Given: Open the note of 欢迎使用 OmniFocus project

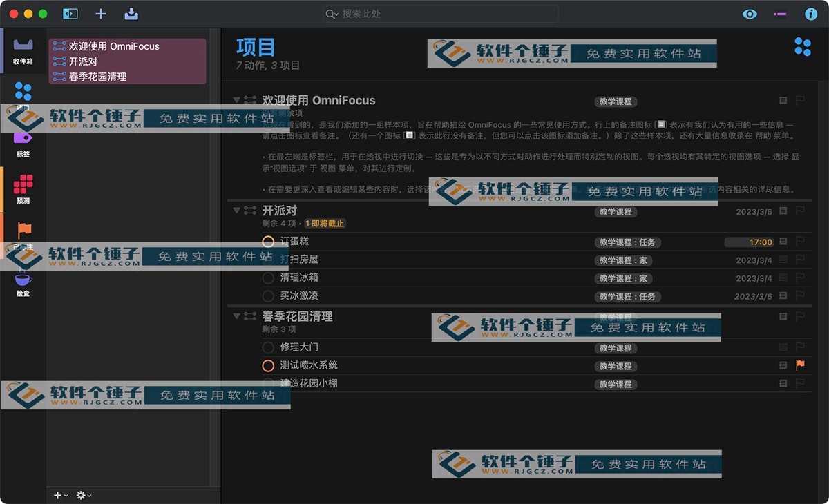Looking at the screenshot, I should (783, 100).
